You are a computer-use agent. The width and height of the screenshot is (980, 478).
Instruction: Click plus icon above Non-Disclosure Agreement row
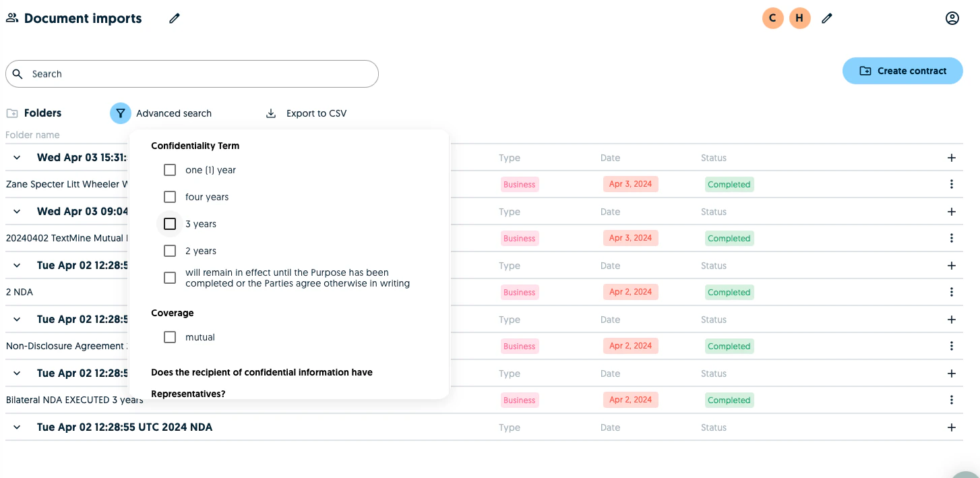(x=952, y=320)
